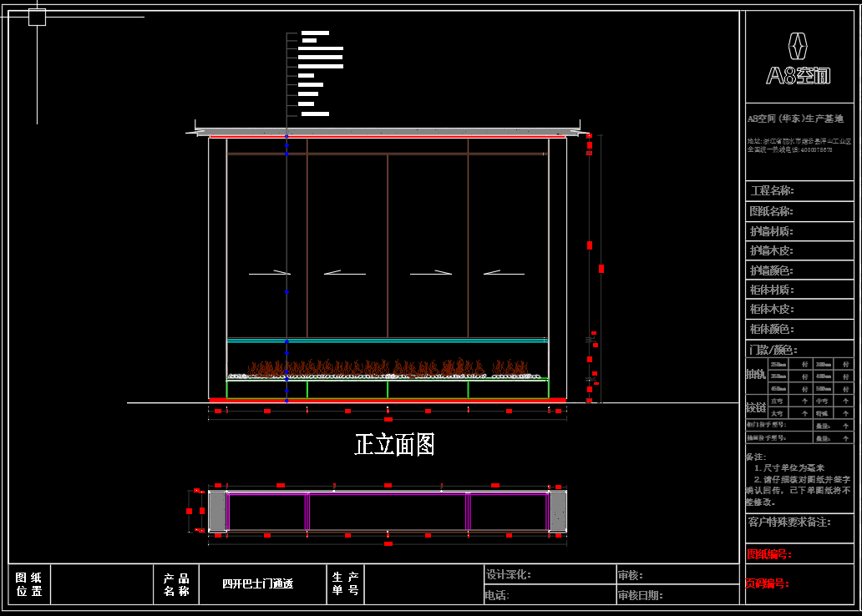The width and height of the screenshot is (862, 616).
Task: Click the red 图纸编号 label
Action: click(768, 553)
